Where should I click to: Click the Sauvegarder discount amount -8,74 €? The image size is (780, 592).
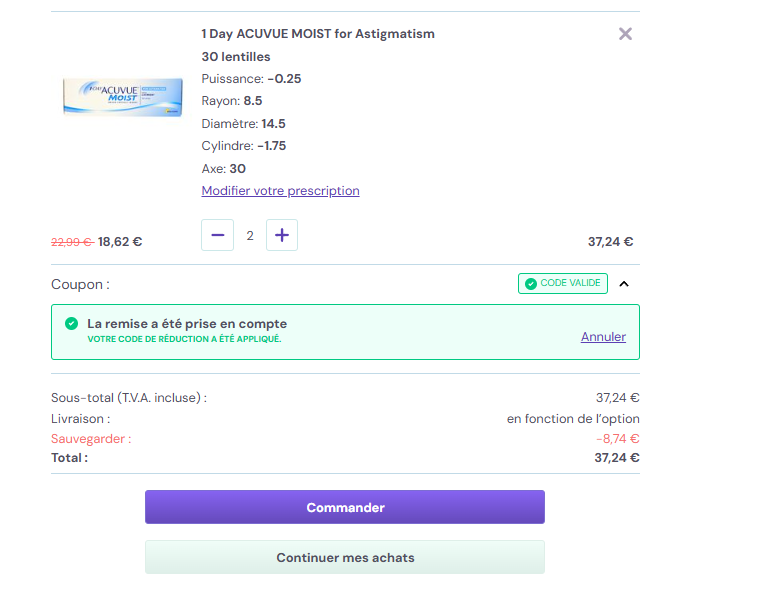[617, 439]
